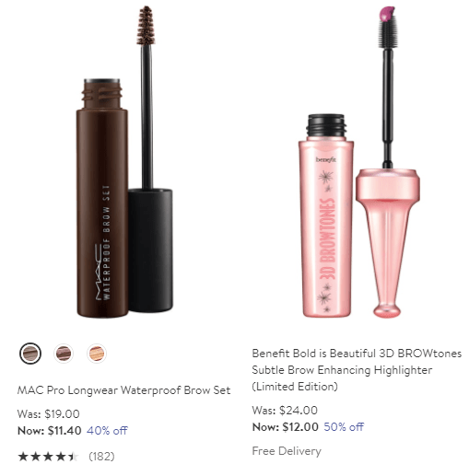Click the first filled rating star
Screen dimensions: 469x476
tap(23, 457)
